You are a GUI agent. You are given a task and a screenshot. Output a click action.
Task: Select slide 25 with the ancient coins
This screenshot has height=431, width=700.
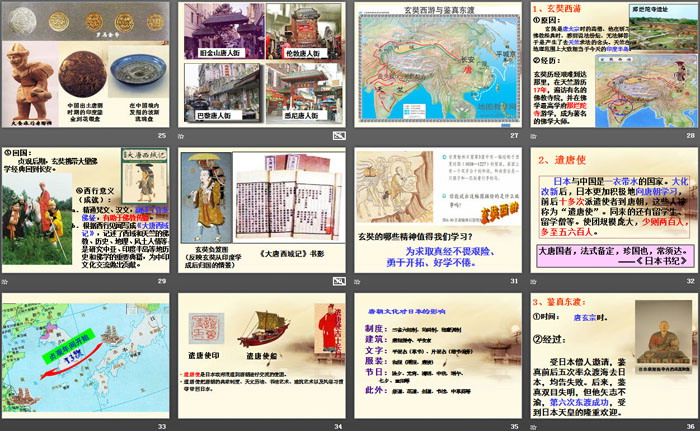click(x=85, y=64)
